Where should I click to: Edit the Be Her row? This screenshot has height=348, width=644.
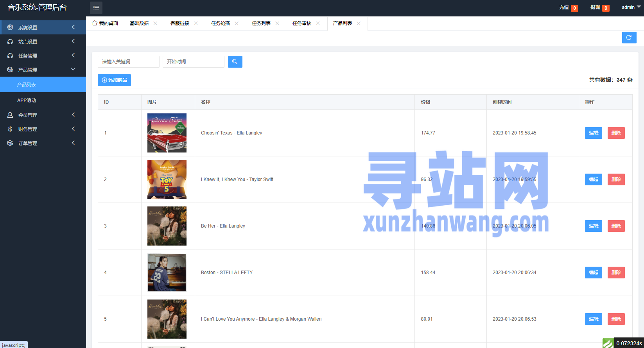coord(594,226)
